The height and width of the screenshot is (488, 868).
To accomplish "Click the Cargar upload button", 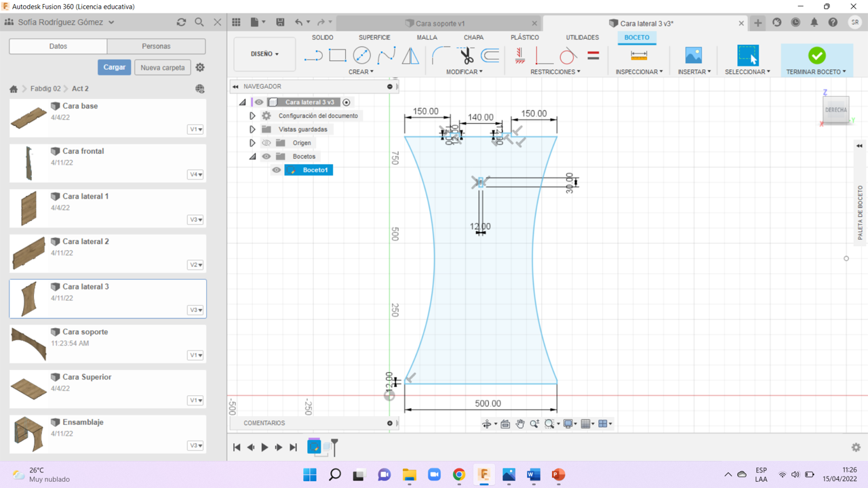I will coord(114,68).
